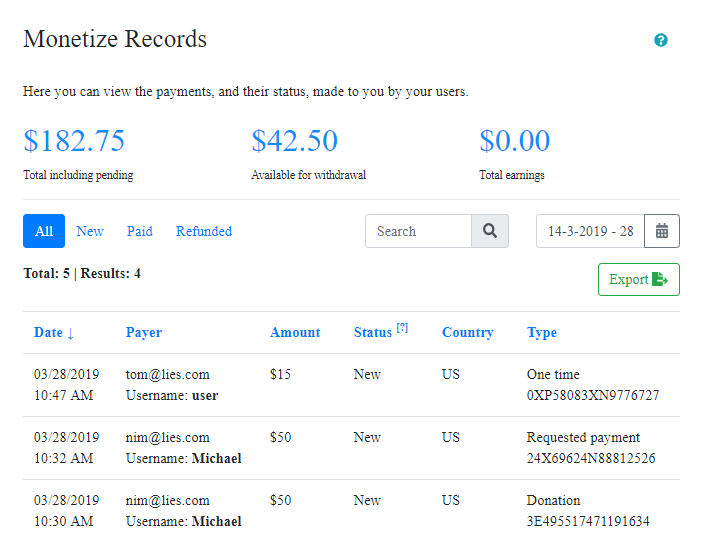The image size is (717, 537).
Task: Focus the Search input field
Action: 418,231
